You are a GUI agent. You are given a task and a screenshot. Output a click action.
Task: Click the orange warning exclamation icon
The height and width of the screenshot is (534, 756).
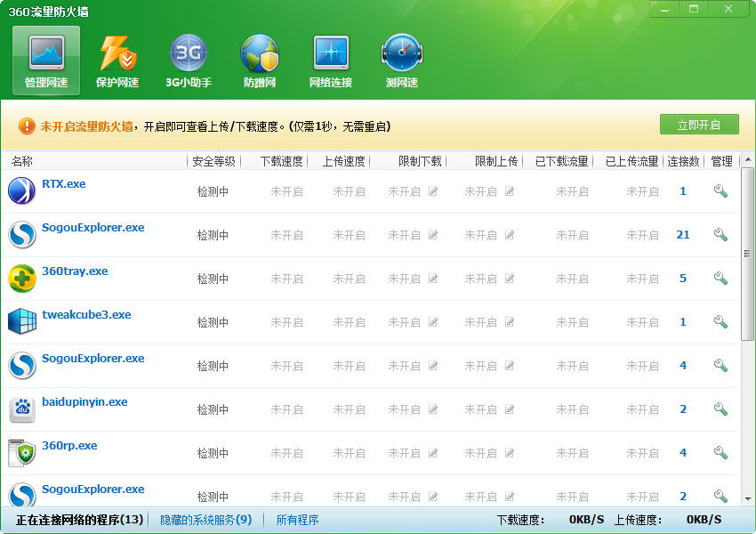[x=27, y=126]
